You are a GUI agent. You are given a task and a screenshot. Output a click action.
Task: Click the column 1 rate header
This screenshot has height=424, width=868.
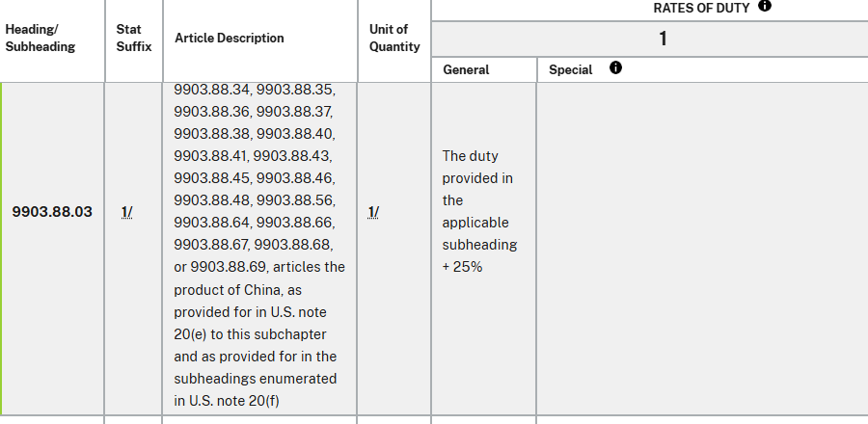[663, 40]
